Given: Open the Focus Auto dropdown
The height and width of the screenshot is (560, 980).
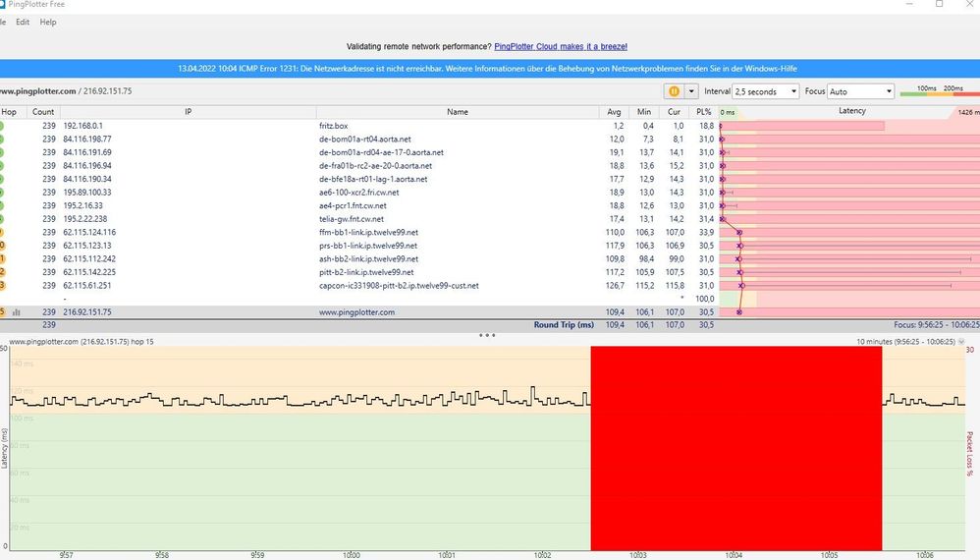Looking at the screenshot, I should [860, 91].
